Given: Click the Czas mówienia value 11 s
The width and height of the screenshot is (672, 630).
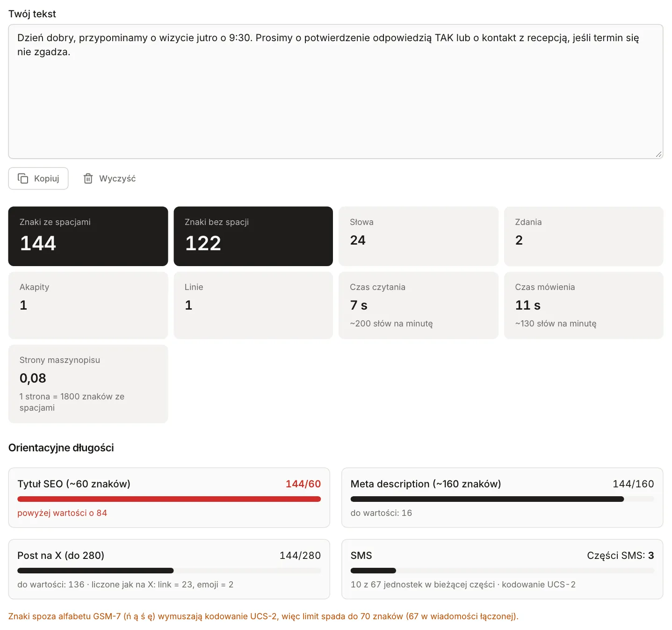Looking at the screenshot, I should click(x=527, y=305).
